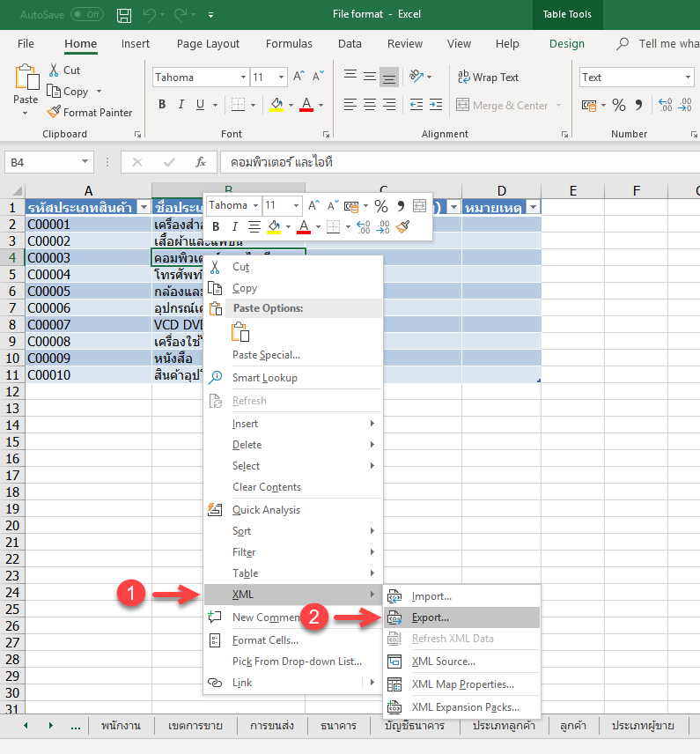Screen dimensions: 700x754
Task: Select cell C00001 in column A
Action: click(x=88, y=225)
